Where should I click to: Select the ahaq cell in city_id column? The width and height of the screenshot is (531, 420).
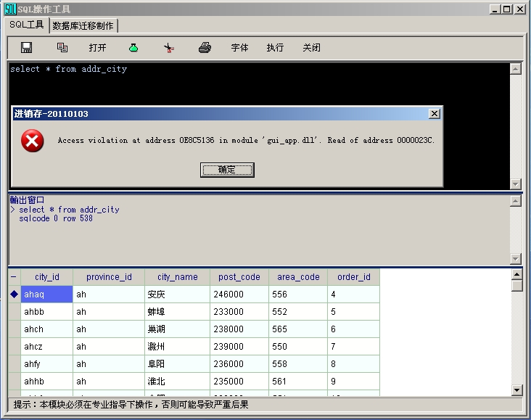(x=47, y=294)
